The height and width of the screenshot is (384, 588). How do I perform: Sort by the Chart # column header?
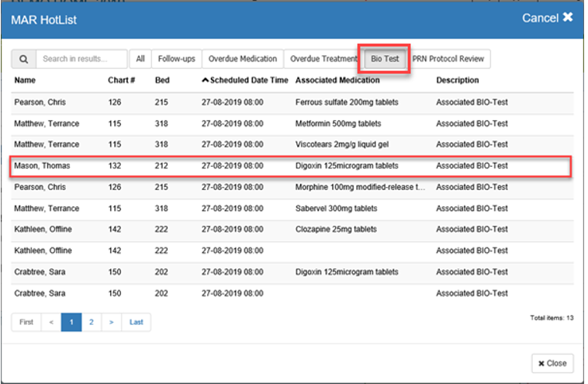click(x=121, y=80)
